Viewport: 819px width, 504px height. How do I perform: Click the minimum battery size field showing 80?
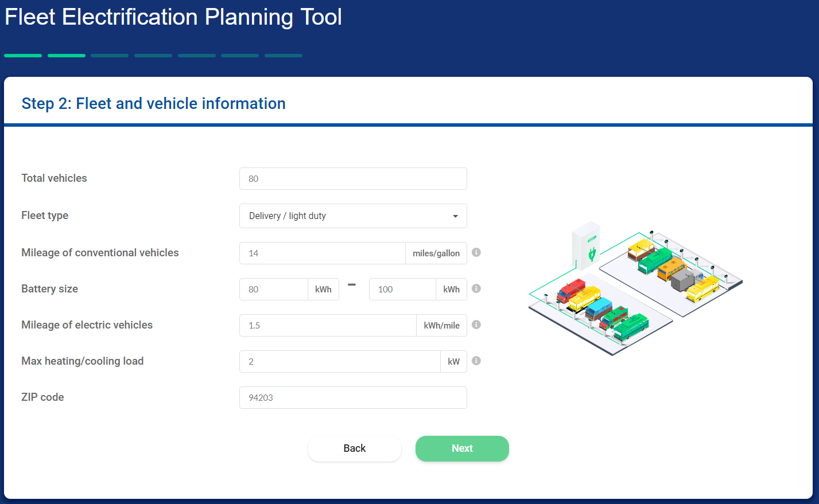274,289
